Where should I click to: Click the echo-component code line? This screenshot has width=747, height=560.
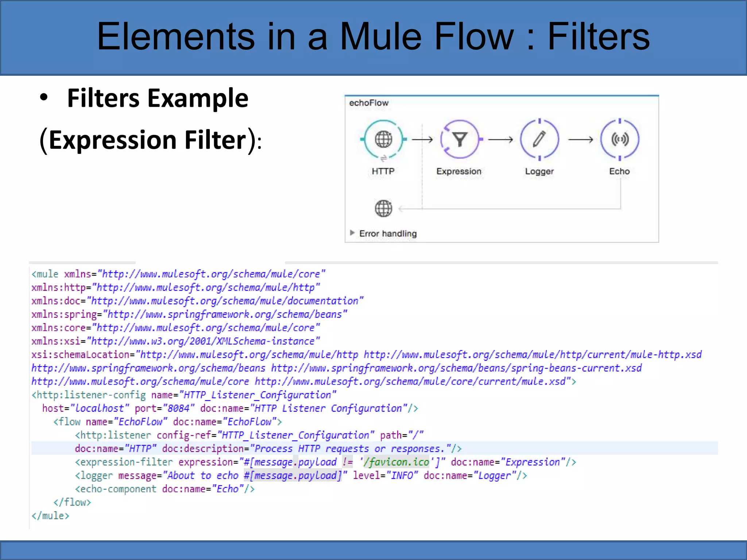pos(165,489)
